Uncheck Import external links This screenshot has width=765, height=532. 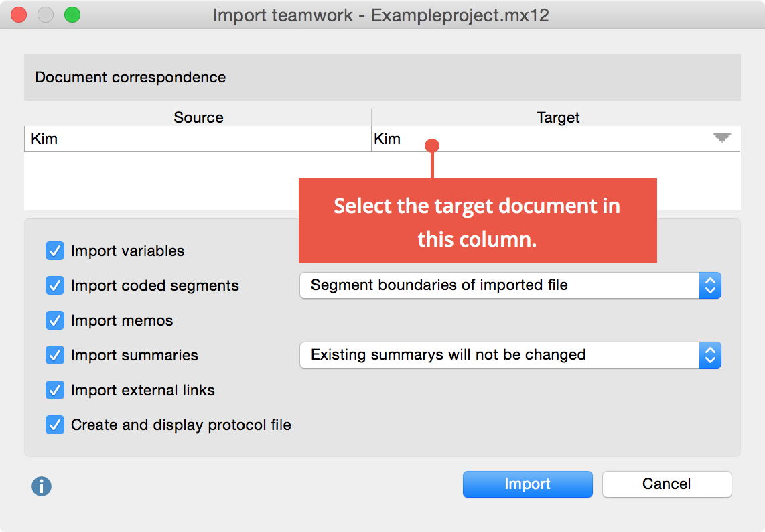pyautogui.click(x=55, y=391)
